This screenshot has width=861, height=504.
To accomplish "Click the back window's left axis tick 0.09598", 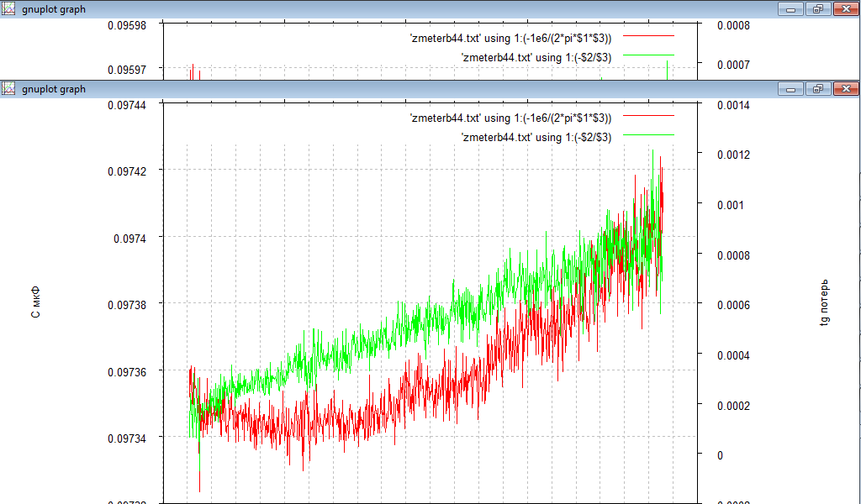I will (127, 25).
